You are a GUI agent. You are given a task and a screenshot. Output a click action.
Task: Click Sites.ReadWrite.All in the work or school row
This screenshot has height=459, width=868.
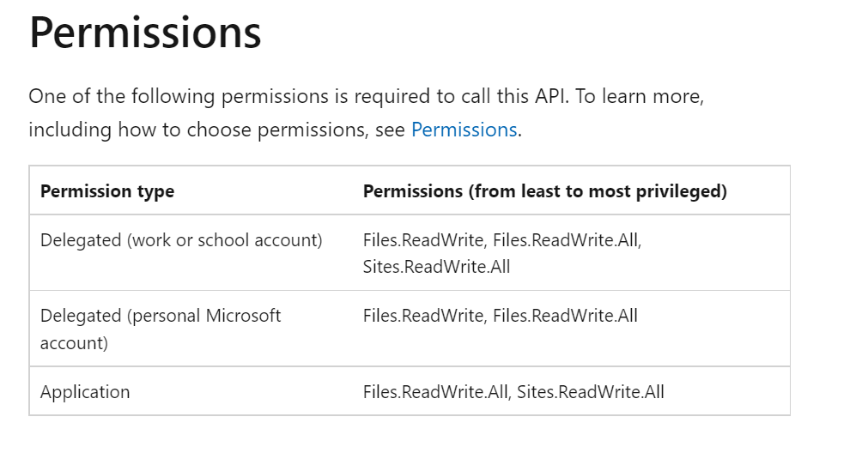coord(436,267)
